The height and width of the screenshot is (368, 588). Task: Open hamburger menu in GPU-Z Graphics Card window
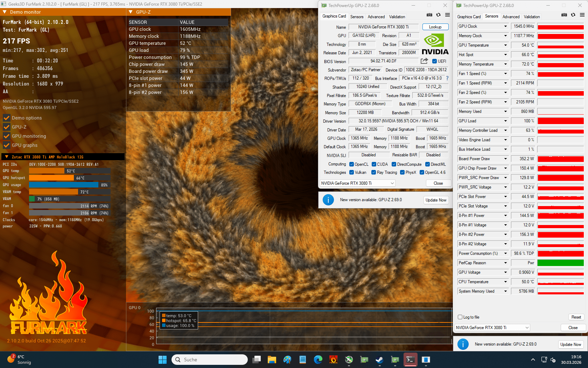click(447, 15)
